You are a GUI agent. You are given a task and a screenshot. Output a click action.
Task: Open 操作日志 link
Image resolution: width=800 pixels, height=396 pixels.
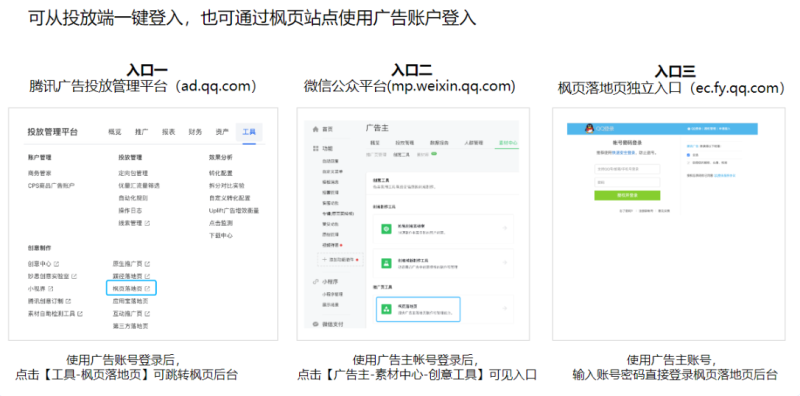click(x=130, y=210)
